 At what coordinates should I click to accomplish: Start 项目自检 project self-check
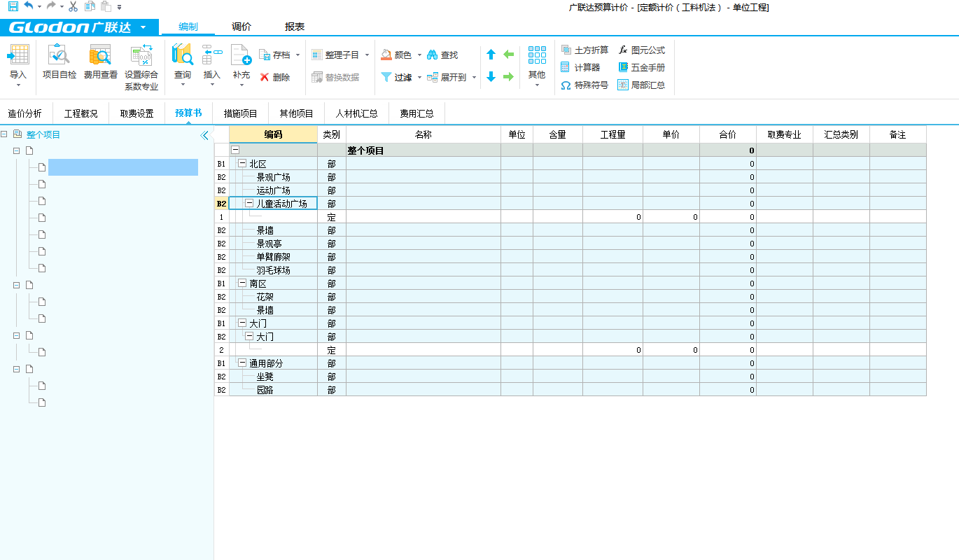[58, 63]
